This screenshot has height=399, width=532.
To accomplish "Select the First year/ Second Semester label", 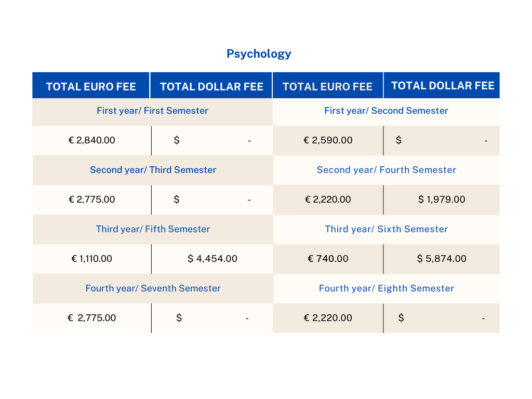I will click(386, 111).
